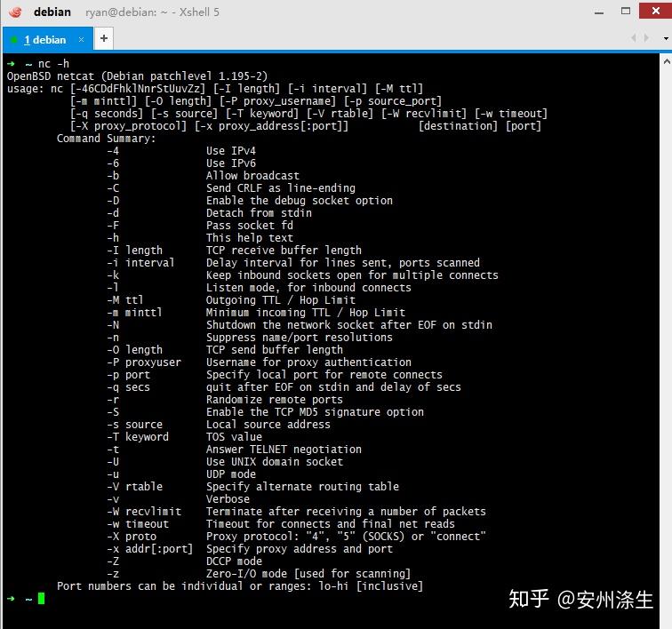The image size is (672, 629).
Task: Click 'Zero-I/O mode [used for scanning]' text
Action: [x=308, y=573]
